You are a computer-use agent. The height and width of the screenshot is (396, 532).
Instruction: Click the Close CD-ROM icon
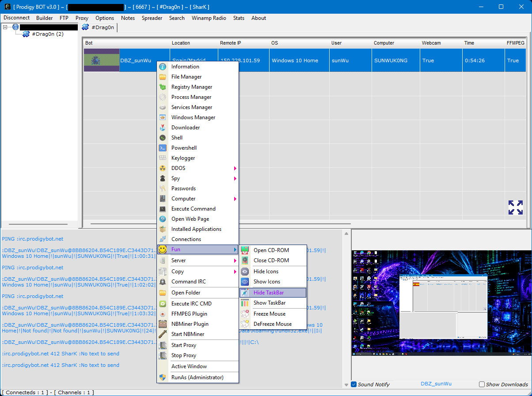[x=245, y=260]
